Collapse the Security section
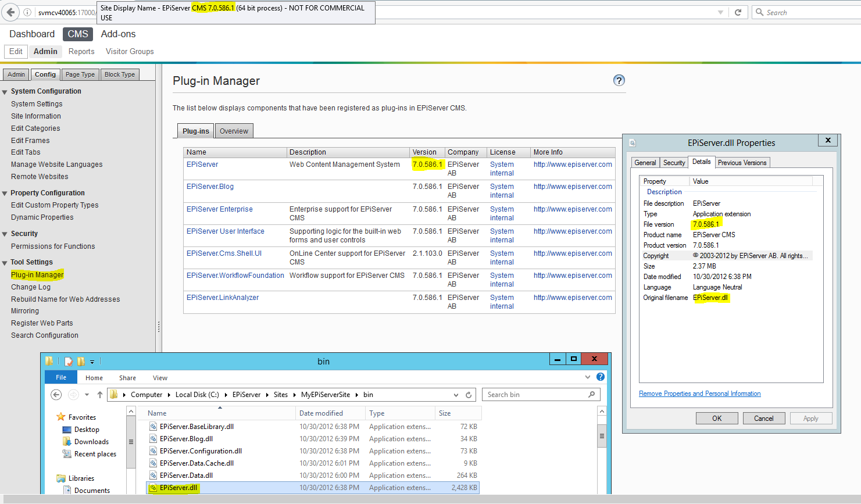Viewport: 861px width, 504px height. click(x=5, y=234)
